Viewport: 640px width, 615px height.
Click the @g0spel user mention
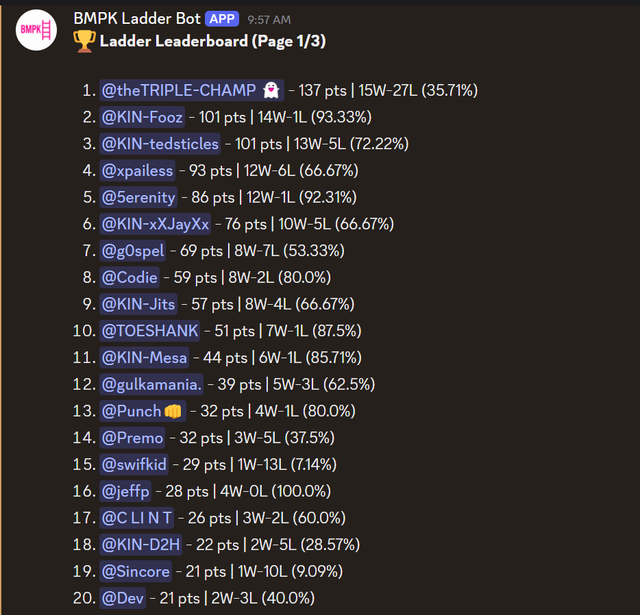coord(133,251)
